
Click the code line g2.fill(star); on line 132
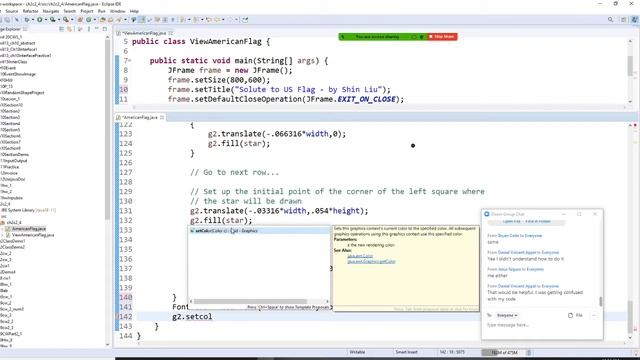coord(221,220)
